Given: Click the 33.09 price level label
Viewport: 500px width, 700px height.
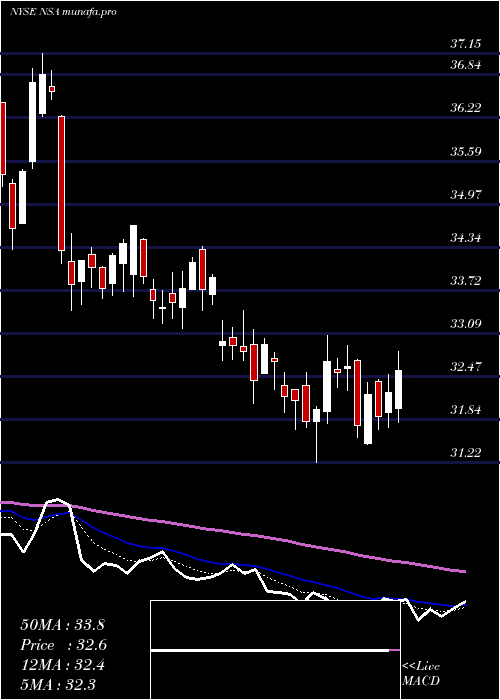Looking at the screenshot, I should (x=466, y=324).
